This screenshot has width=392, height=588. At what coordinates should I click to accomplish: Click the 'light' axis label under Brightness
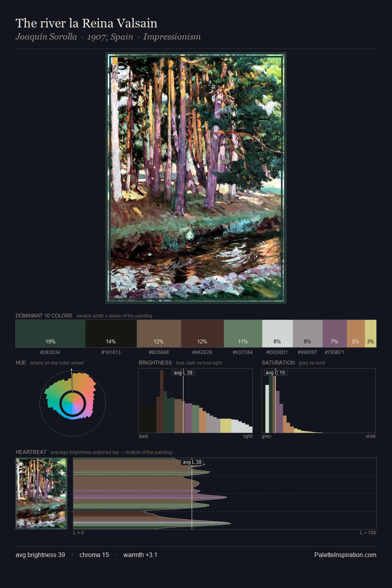click(248, 436)
